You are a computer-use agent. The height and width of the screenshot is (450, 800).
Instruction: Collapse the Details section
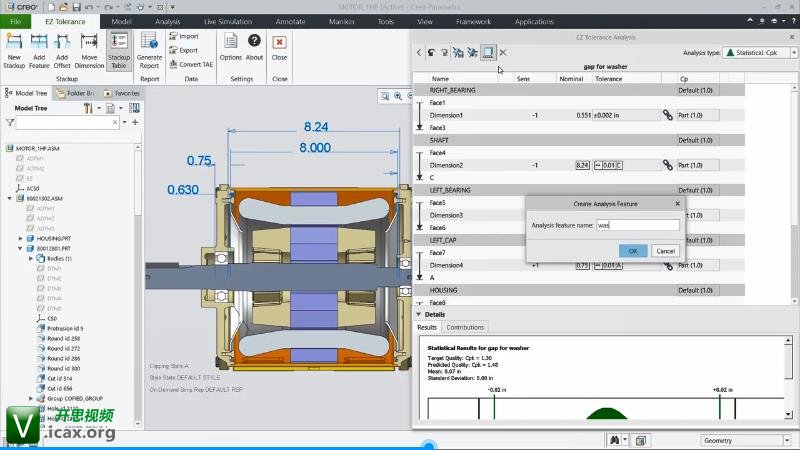point(419,314)
